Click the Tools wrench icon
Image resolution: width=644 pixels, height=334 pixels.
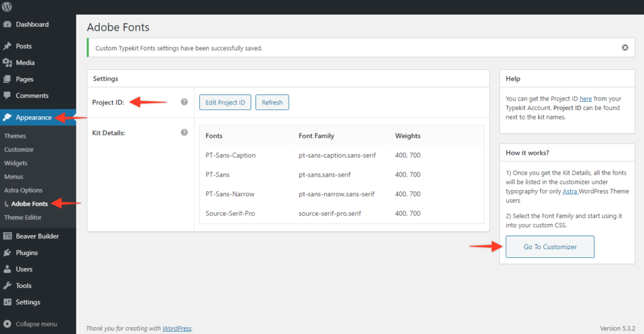pos(8,286)
